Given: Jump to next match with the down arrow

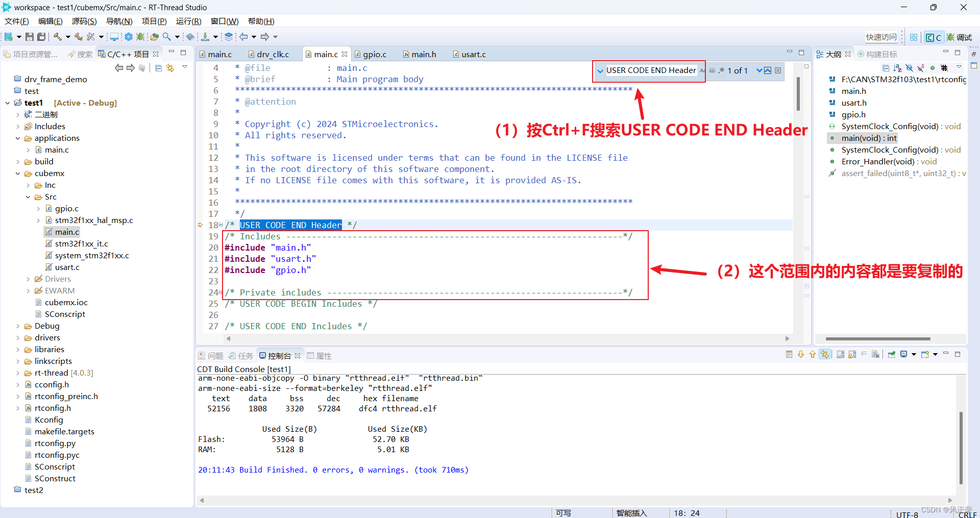Looking at the screenshot, I should 759,70.
